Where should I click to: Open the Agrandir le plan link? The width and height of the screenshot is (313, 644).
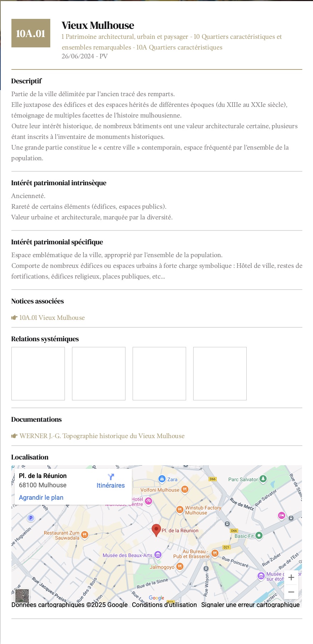[41, 498]
